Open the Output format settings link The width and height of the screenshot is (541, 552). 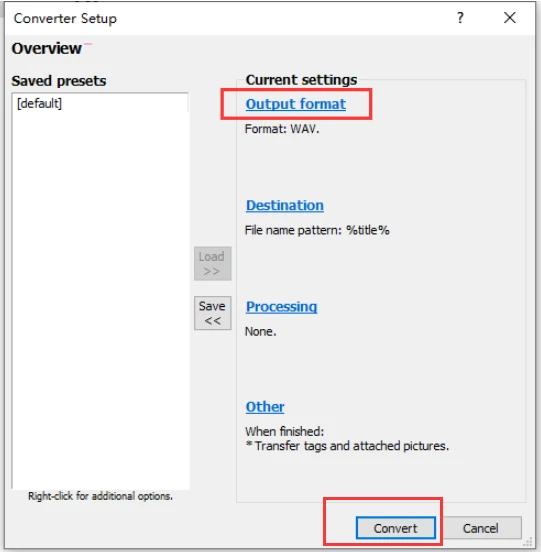[x=296, y=104]
